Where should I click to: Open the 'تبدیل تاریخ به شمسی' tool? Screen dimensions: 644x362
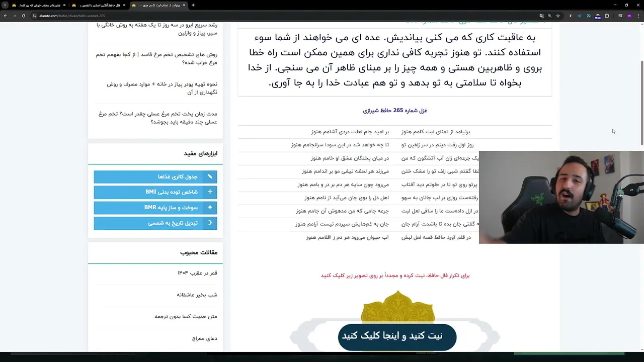point(155,223)
